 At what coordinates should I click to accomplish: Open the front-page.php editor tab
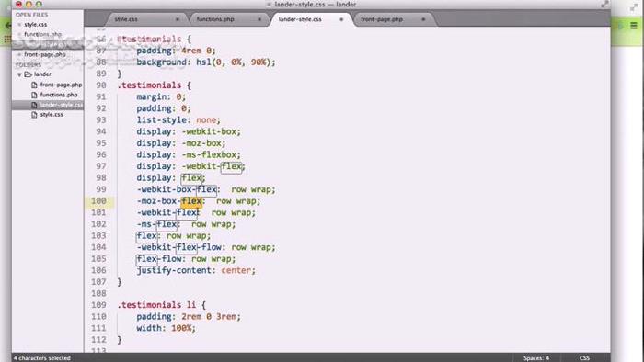pyautogui.click(x=382, y=19)
